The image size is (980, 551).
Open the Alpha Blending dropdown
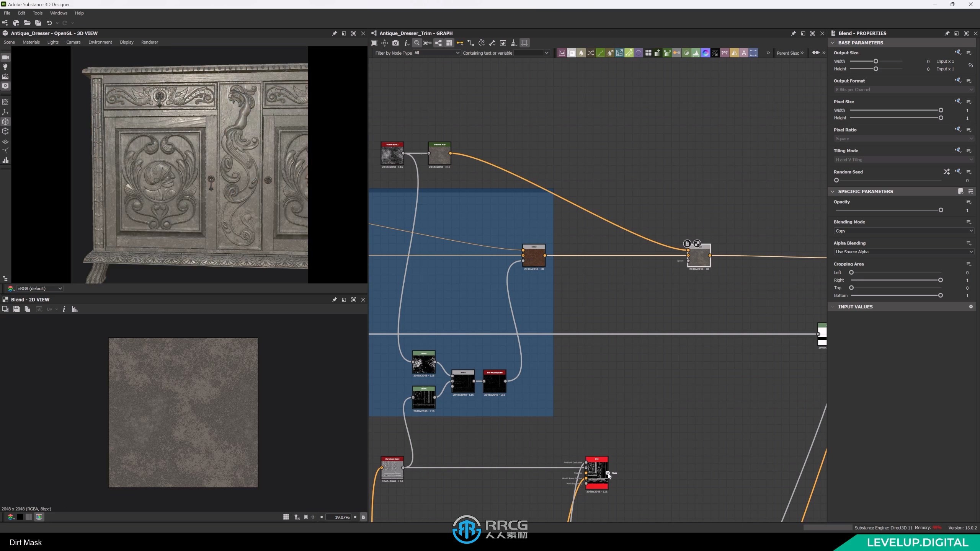903,252
